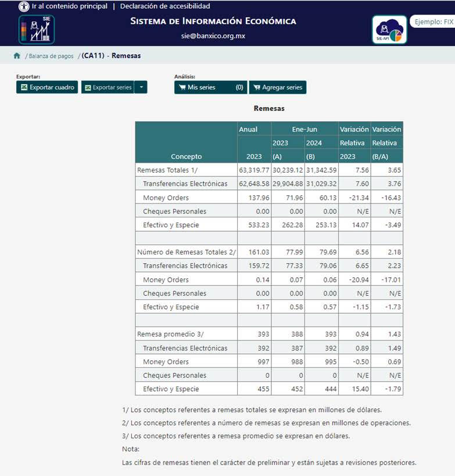Click the Anual column header

248,129
